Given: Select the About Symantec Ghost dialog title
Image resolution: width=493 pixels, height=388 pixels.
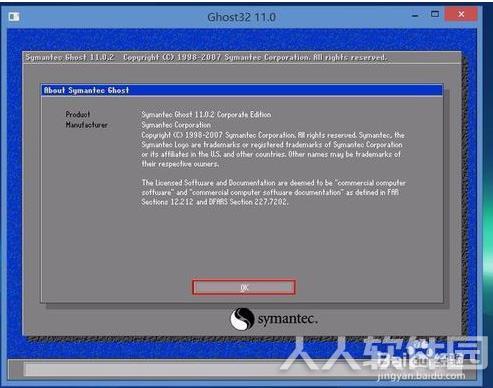Looking at the screenshot, I should pyautogui.click(x=86, y=90).
